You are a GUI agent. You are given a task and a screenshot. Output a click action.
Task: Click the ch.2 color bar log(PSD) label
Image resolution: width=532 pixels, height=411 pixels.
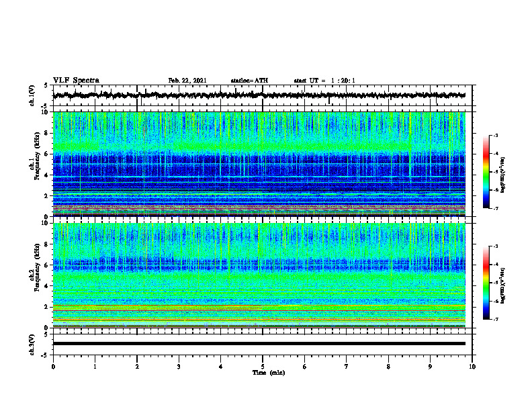[x=503, y=285]
